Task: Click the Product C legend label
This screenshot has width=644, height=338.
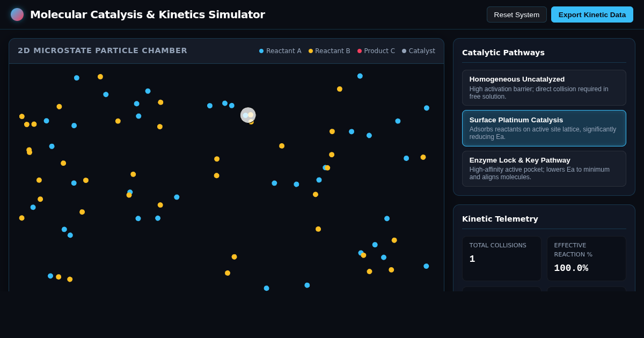Action: pos(379,51)
